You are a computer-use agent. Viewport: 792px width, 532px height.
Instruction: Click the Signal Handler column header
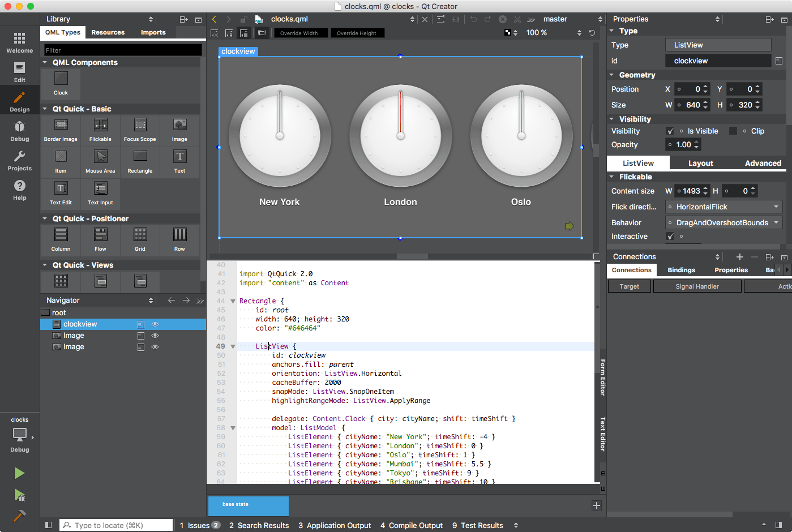pos(697,286)
